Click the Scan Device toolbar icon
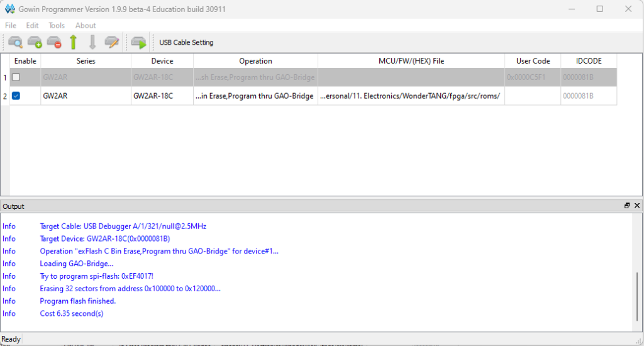This screenshot has height=346, width=644. coord(16,43)
